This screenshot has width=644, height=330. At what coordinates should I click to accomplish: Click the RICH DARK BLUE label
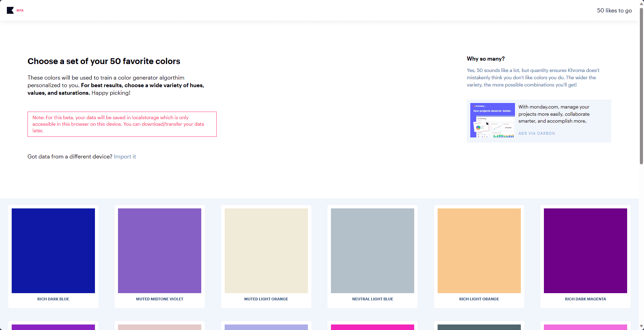point(53,299)
